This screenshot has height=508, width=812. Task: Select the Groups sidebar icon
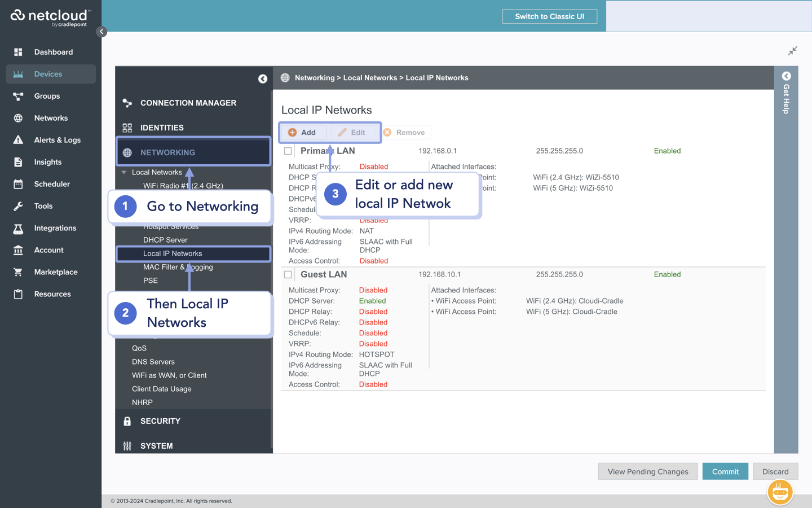[47, 96]
